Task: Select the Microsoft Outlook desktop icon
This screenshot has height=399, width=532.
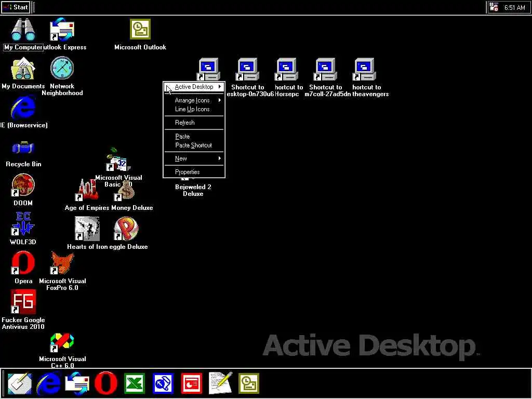Action: (140, 29)
